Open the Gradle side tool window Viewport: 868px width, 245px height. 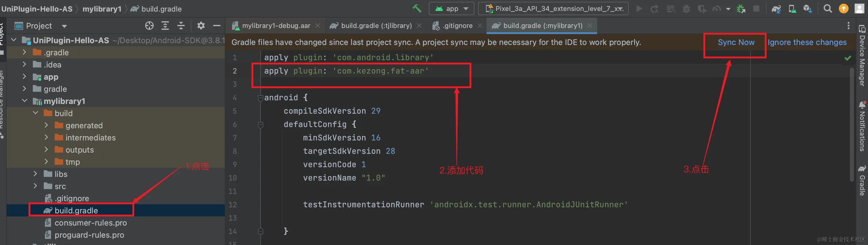tap(862, 181)
